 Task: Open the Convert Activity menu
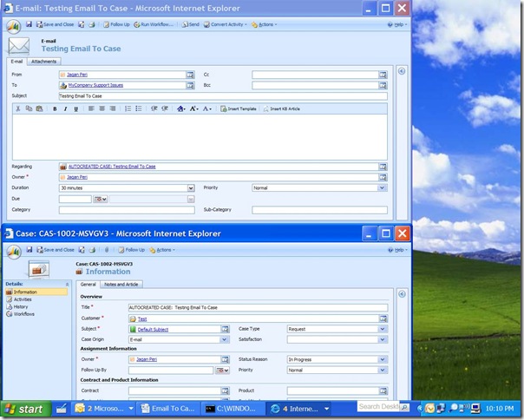(x=226, y=24)
